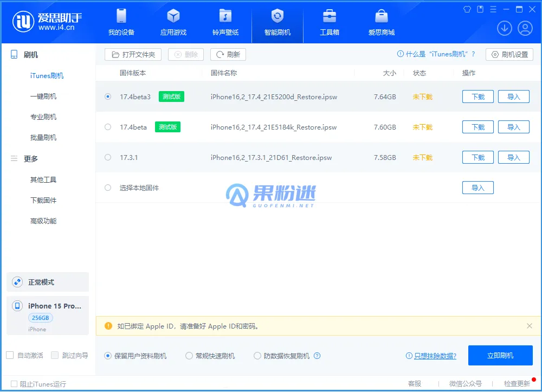Download the 17.4beta3 firmware
The height and width of the screenshot is (392, 542).
pyautogui.click(x=478, y=97)
